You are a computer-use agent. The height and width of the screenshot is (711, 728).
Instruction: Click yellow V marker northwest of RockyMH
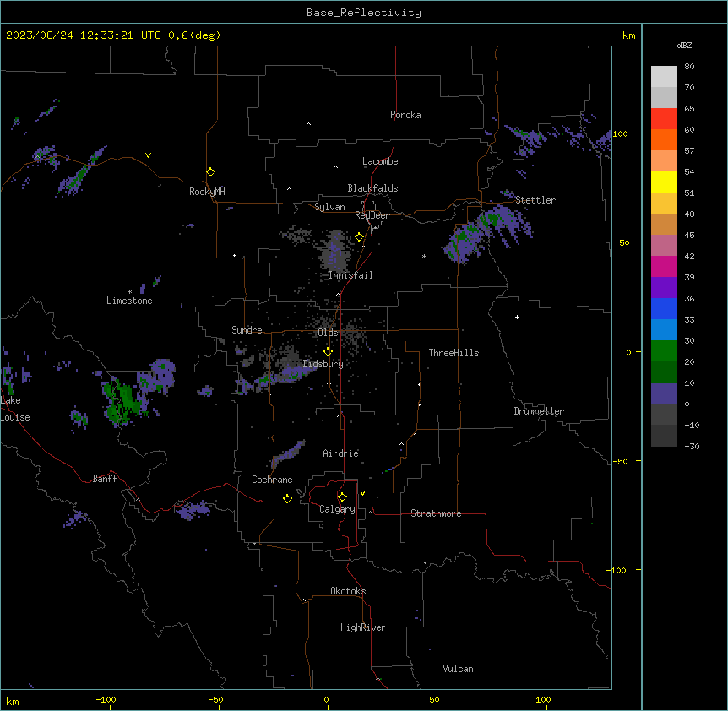tap(148, 155)
